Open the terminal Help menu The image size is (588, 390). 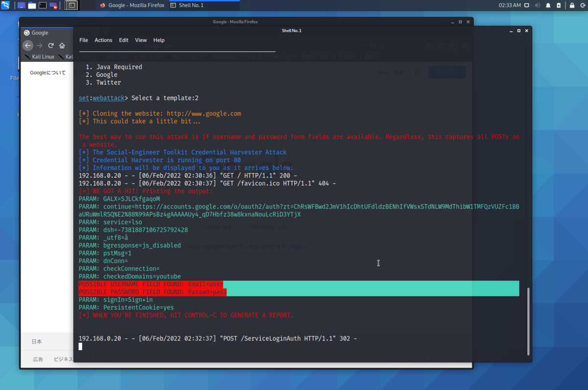coord(159,40)
